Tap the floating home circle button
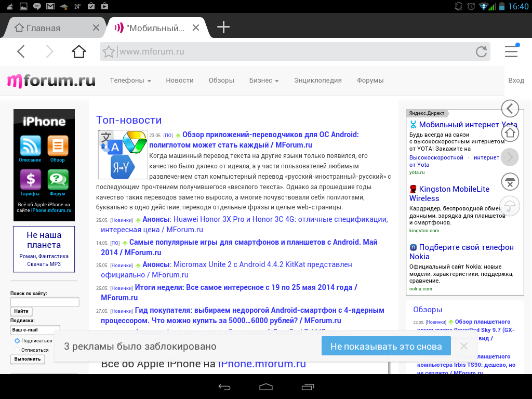 [510, 132]
